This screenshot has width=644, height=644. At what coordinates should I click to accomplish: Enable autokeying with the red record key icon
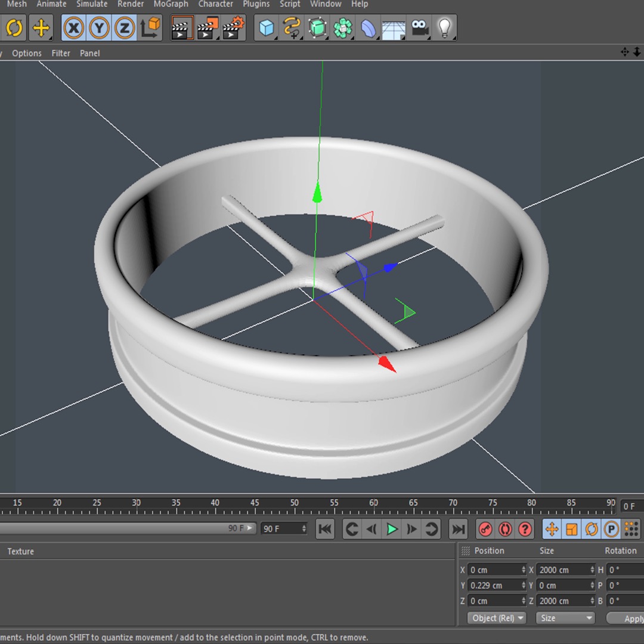pyautogui.click(x=485, y=529)
